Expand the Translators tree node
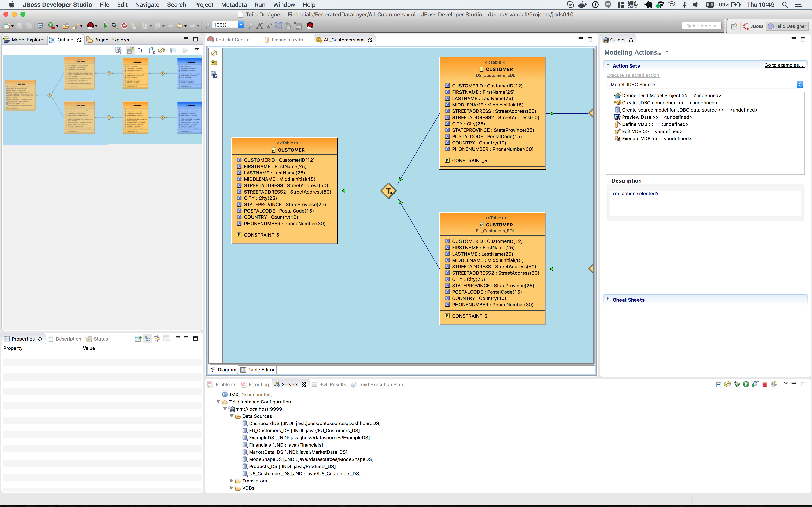This screenshot has height=507, width=812. pyautogui.click(x=232, y=481)
